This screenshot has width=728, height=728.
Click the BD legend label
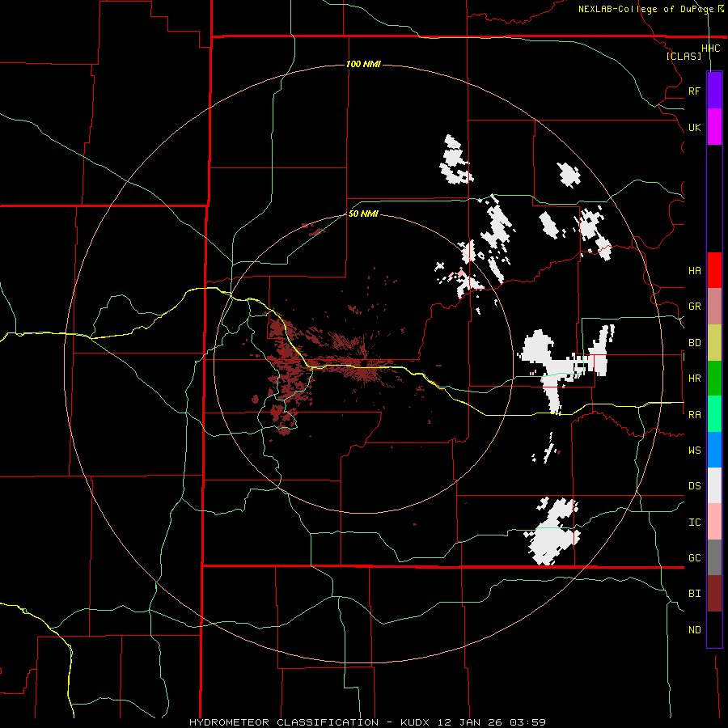(x=694, y=343)
